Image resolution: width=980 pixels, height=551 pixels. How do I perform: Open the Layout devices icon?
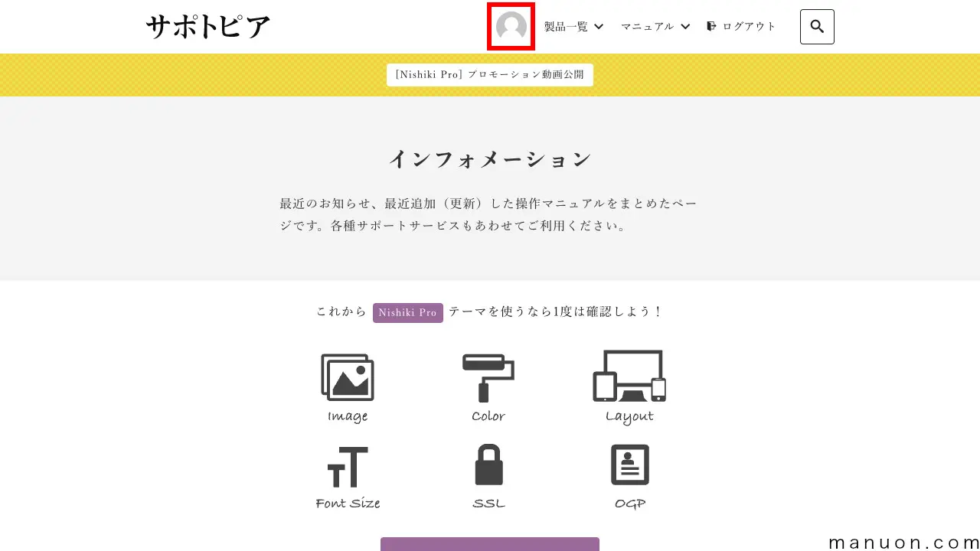629,377
